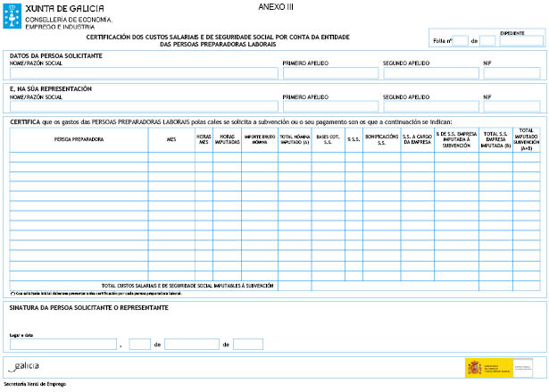Select the solicitante Segundo Apelido field
Viewport: 549px width, 392px height.
tap(430, 73)
